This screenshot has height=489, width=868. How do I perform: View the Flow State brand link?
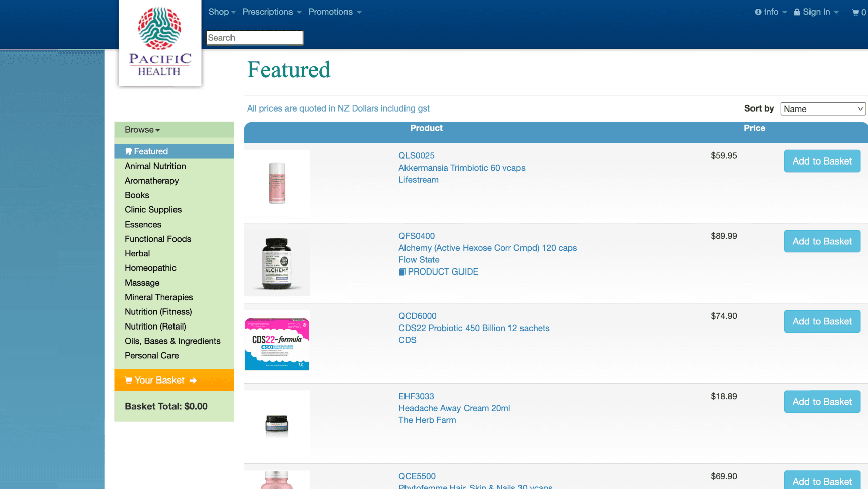(419, 260)
